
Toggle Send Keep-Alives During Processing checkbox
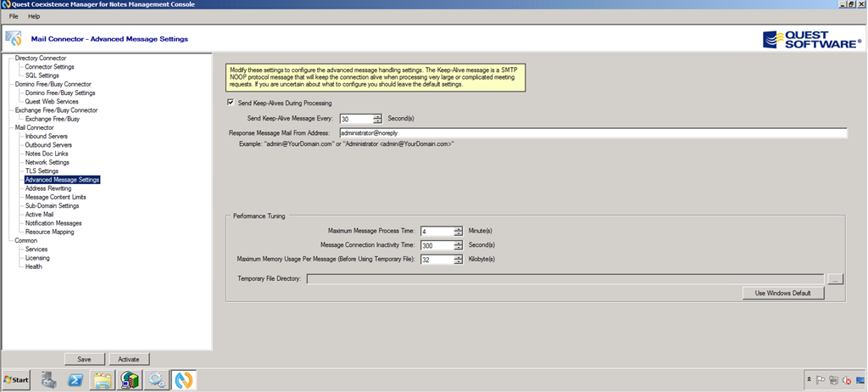tap(231, 103)
